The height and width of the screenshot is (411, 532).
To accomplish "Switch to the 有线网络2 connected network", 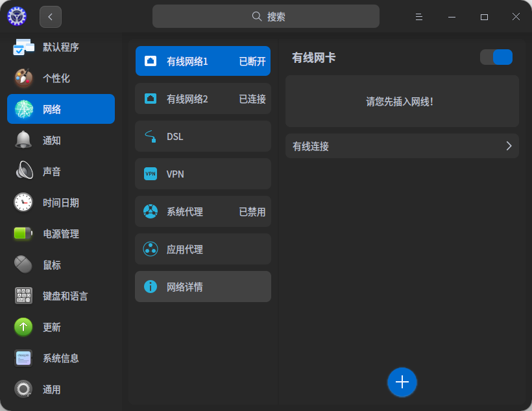I will [202, 99].
